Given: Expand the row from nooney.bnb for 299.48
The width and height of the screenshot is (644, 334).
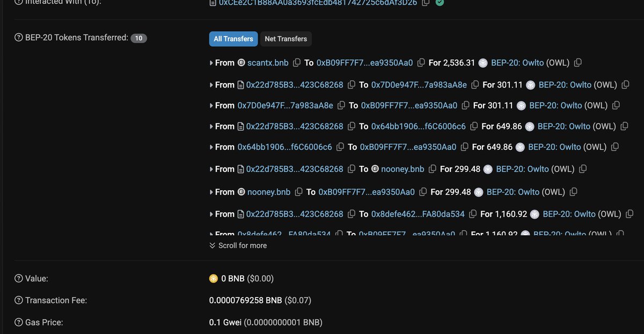Looking at the screenshot, I should tap(211, 192).
